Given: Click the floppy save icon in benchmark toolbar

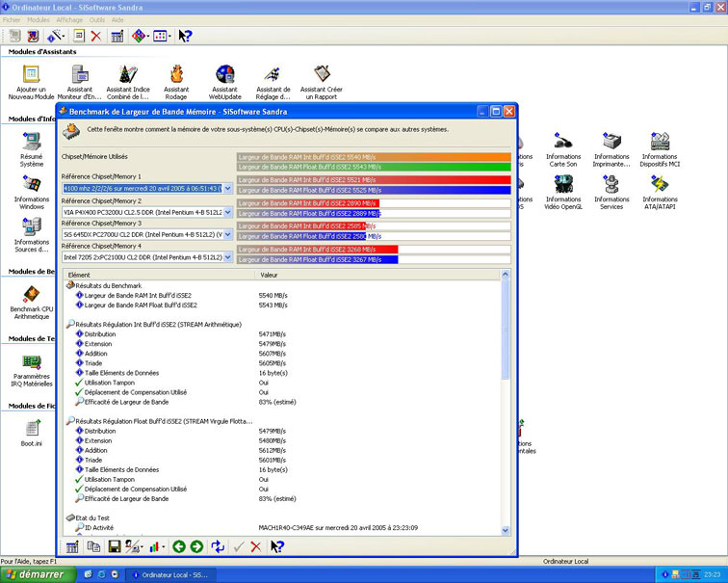Looking at the screenshot, I should (115, 546).
